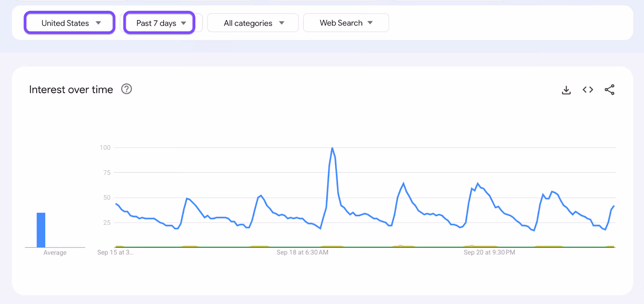
Task: Open help for Interest over time
Action: [x=126, y=89]
